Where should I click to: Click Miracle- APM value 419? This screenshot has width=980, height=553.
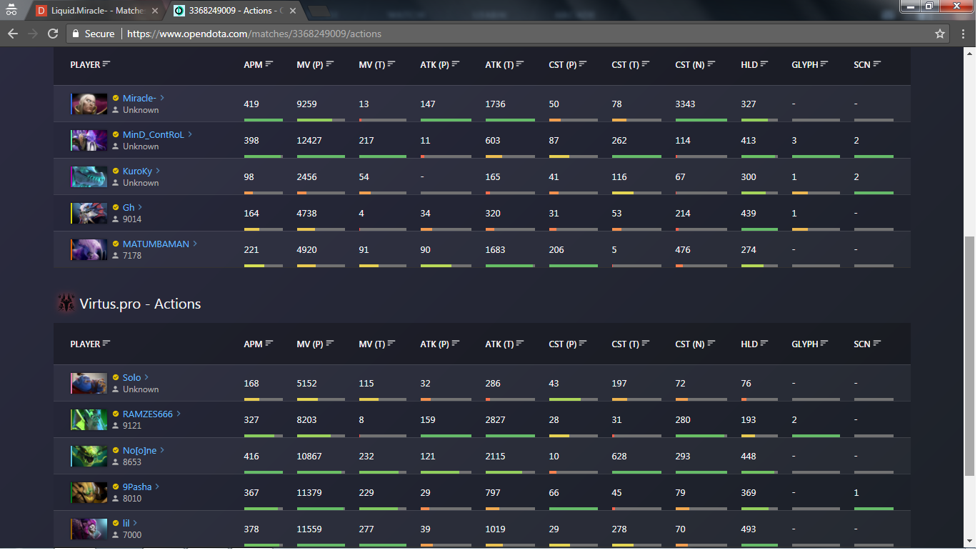pos(251,104)
